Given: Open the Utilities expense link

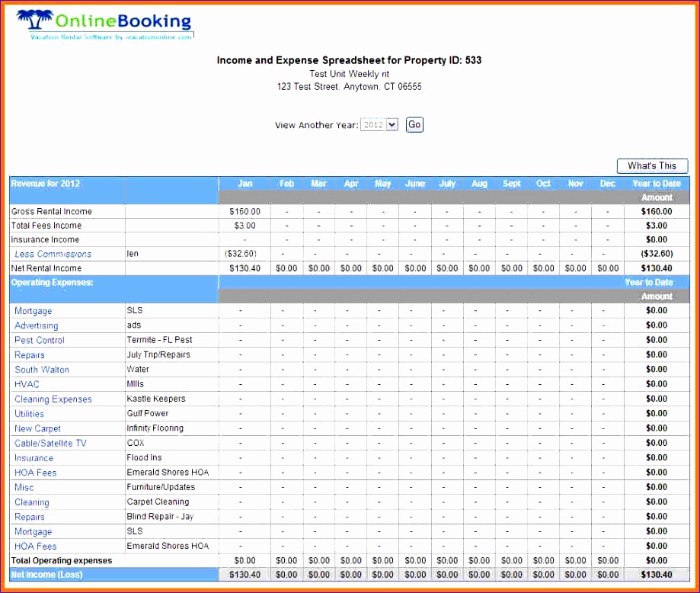Looking at the screenshot, I should point(28,414).
